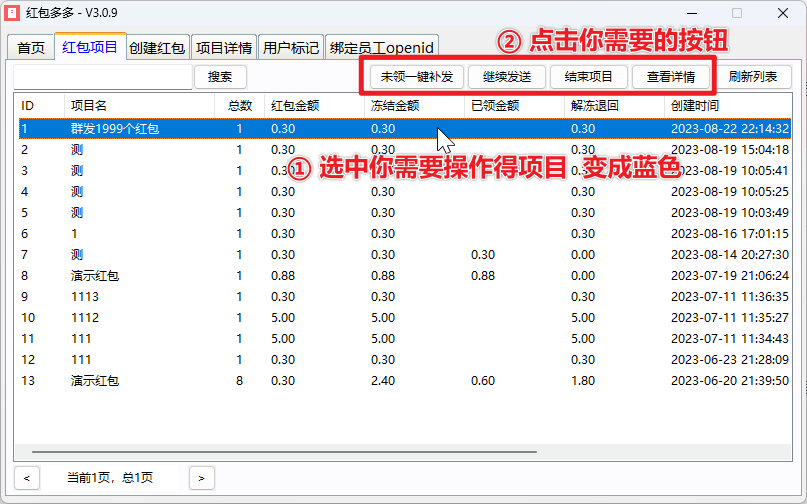
Task: Click the 未领一键补发 button
Action: [x=416, y=77]
